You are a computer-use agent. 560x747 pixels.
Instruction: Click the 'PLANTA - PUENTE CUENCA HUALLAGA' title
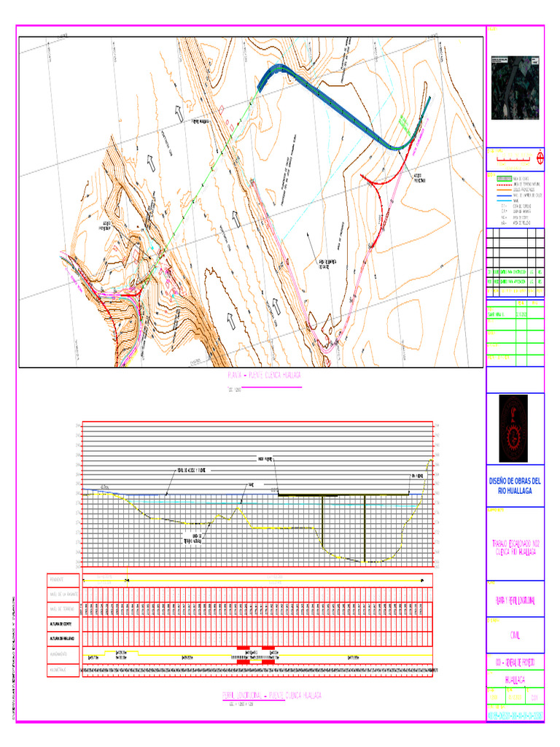click(264, 374)
